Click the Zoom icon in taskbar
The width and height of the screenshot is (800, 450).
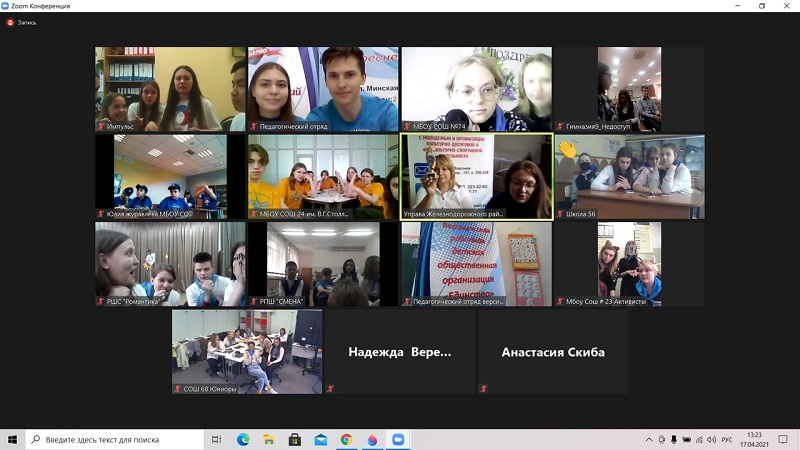tap(398, 439)
